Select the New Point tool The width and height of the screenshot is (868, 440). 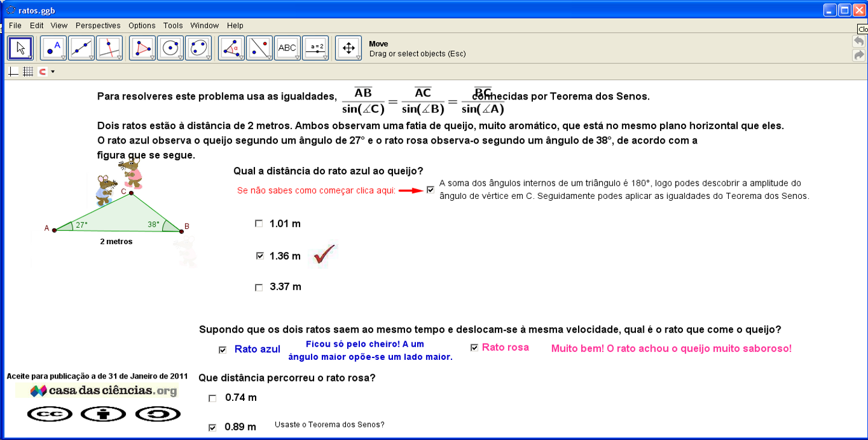tap(53, 48)
